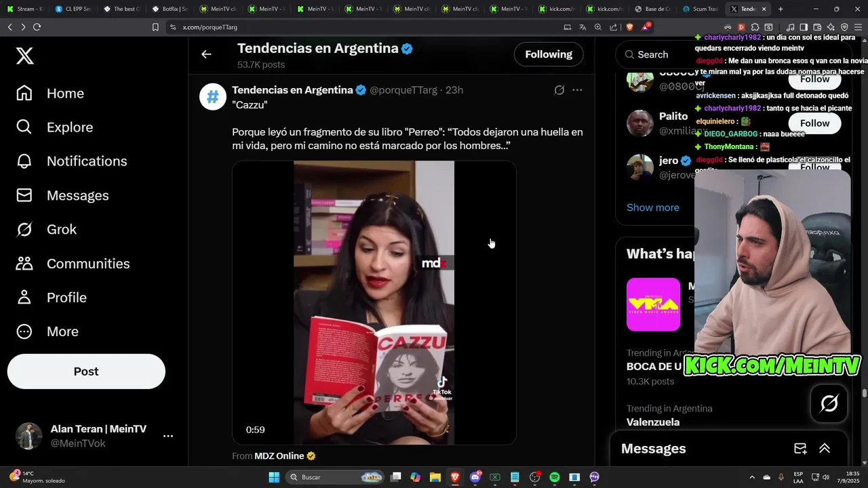Open the Brave Shields lion icon
868x488 pixels.
[630, 27]
